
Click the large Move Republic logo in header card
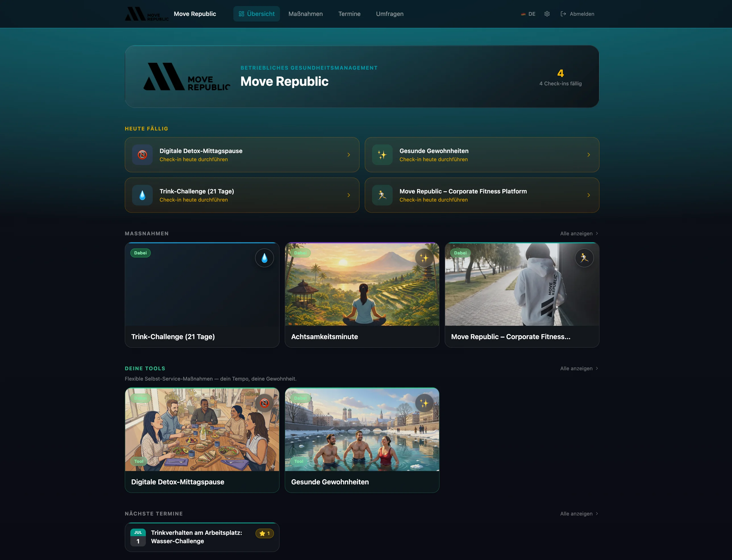point(187,77)
